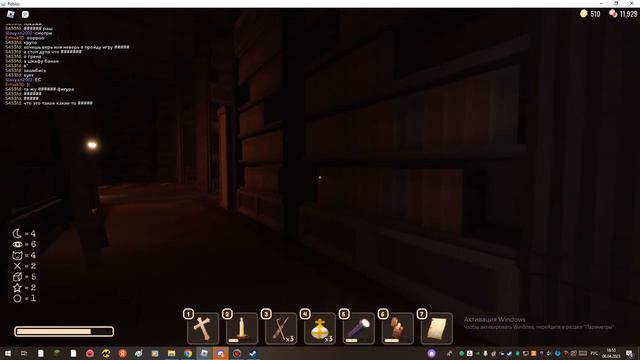Click the 510 coin amount
Image resolution: width=640 pixels, height=360 pixels.
point(595,14)
